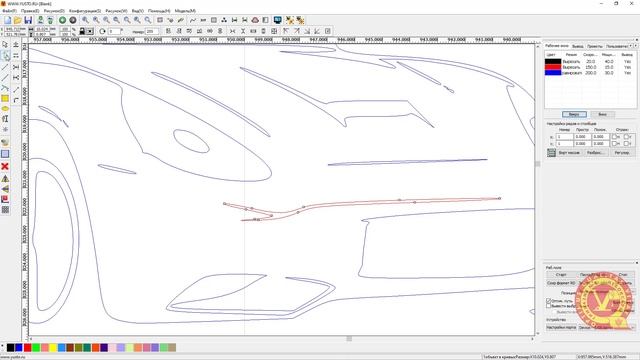Create a new blank document
The width and height of the screenshot is (640, 360).
pyautogui.click(x=7, y=20)
